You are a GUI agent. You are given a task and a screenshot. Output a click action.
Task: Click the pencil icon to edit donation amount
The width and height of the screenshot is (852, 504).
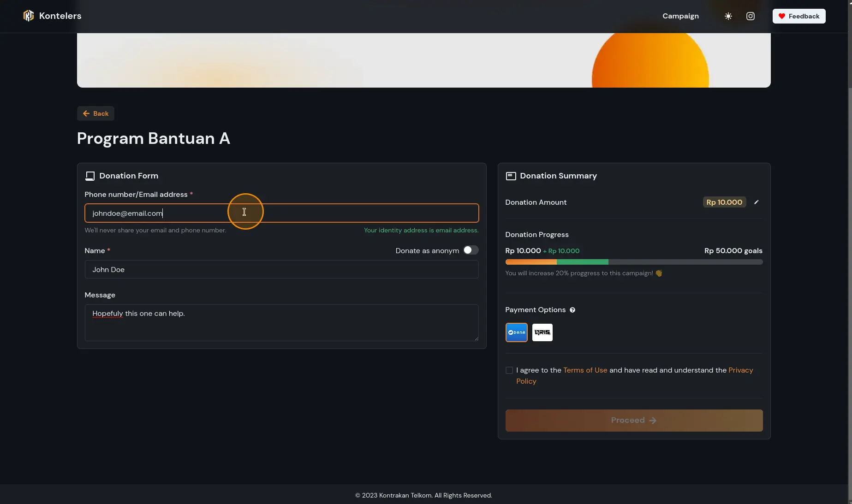[x=756, y=202]
